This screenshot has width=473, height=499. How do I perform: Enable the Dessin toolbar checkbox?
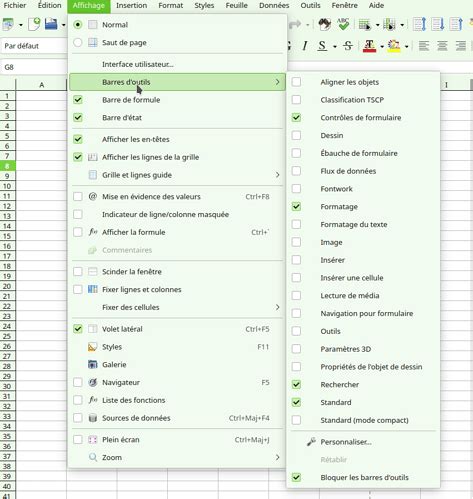[296, 135]
